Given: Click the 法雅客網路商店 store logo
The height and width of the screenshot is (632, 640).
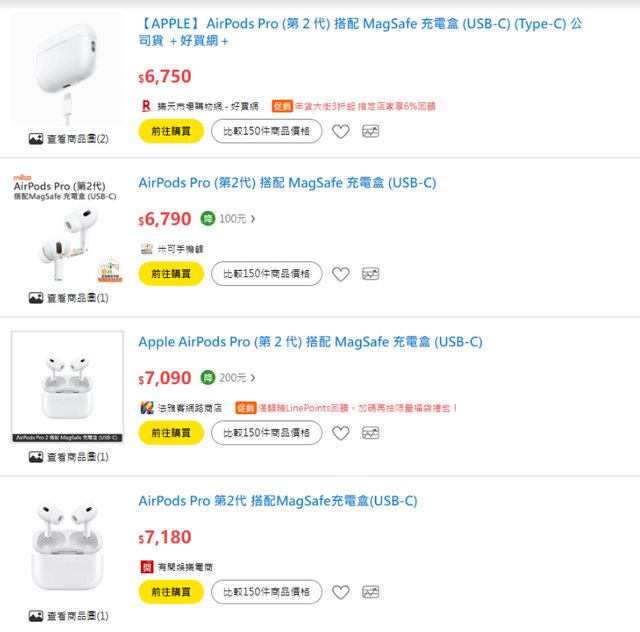Looking at the screenshot, I should pyautogui.click(x=145, y=407).
